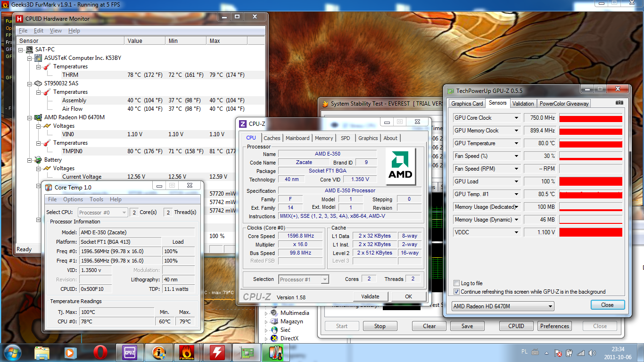This screenshot has height=362, width=644.
Task: Click OK in the CPU-Z window
Action: pyautogui.click(x=408, y=296)
